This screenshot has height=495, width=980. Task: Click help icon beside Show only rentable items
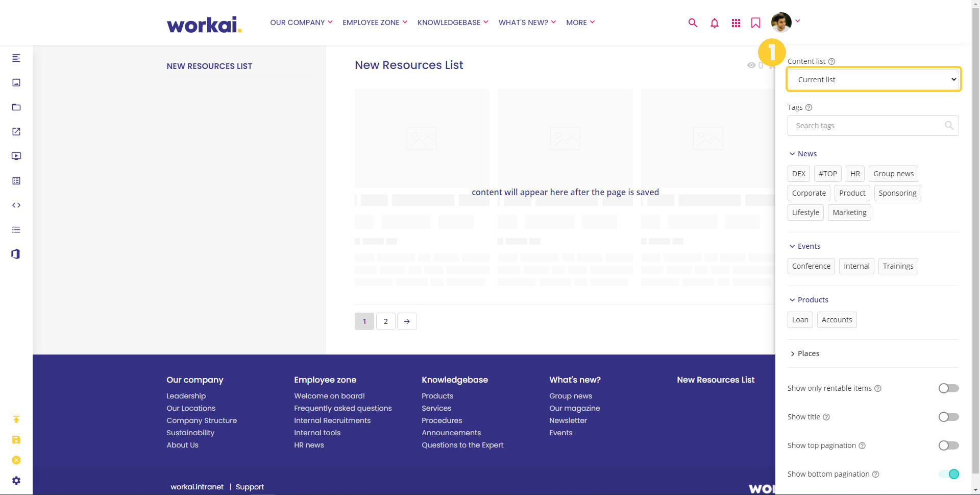tap(878, 388)
